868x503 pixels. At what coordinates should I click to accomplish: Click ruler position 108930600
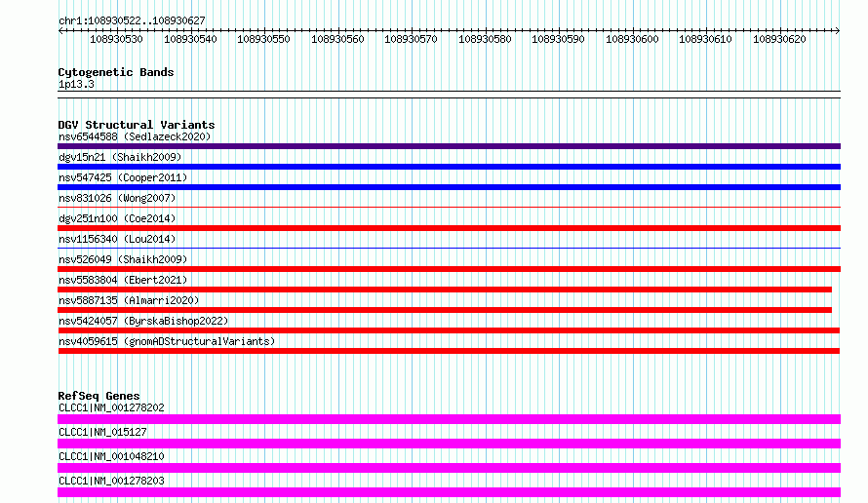click(632, 39)
